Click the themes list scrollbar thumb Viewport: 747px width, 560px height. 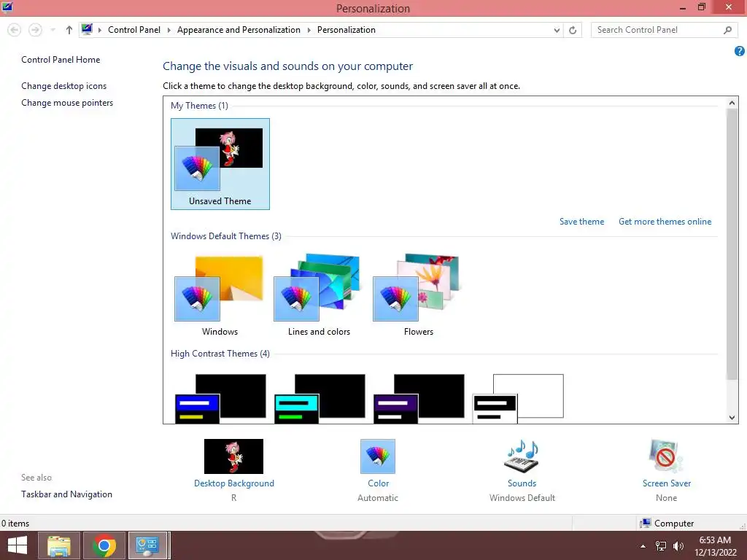(x=732, y=244)
